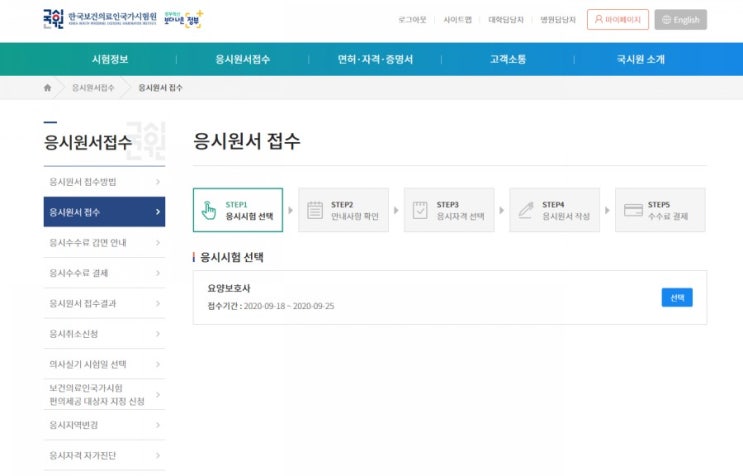Select 응시원서 접수결과 in sidebar
Screen dimensions: 743x476
[104, 303]
